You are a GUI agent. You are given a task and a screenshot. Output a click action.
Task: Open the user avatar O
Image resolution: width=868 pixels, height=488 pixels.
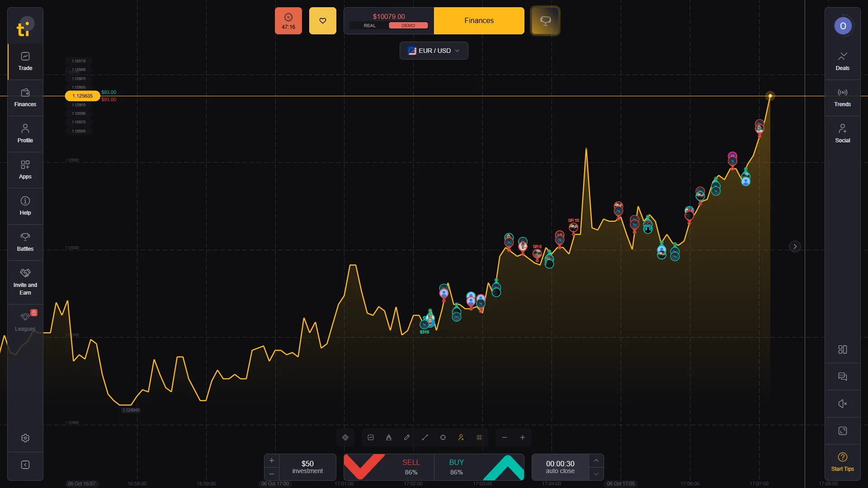(x=843, y=26)
